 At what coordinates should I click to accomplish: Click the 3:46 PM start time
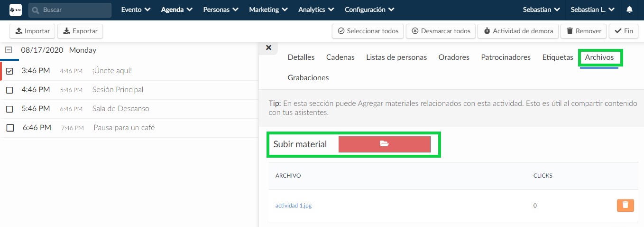click(x=36, y=71)
